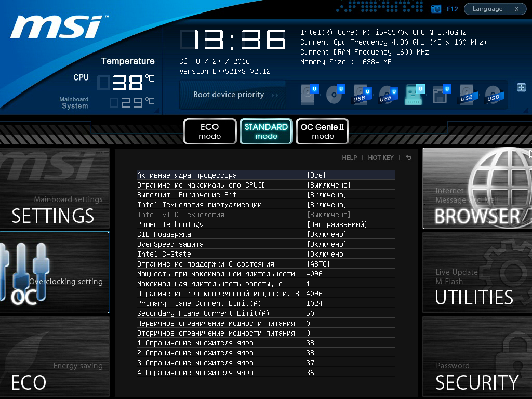
Task: Edit 1-Ограничение множителя ядра value 38
Action: pyautogui.click(x=310, y=343)
